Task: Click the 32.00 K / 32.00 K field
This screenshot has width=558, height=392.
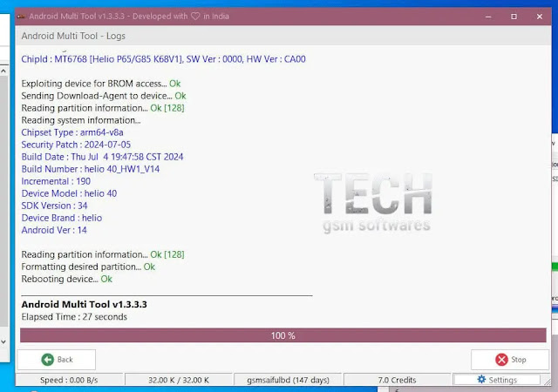Action: pos(179,380)
